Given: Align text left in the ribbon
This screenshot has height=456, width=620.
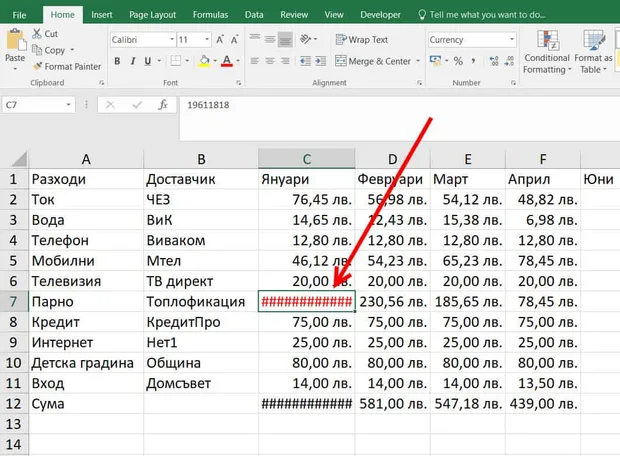Looking at the screenshot, I should click(x=254, y=61).
